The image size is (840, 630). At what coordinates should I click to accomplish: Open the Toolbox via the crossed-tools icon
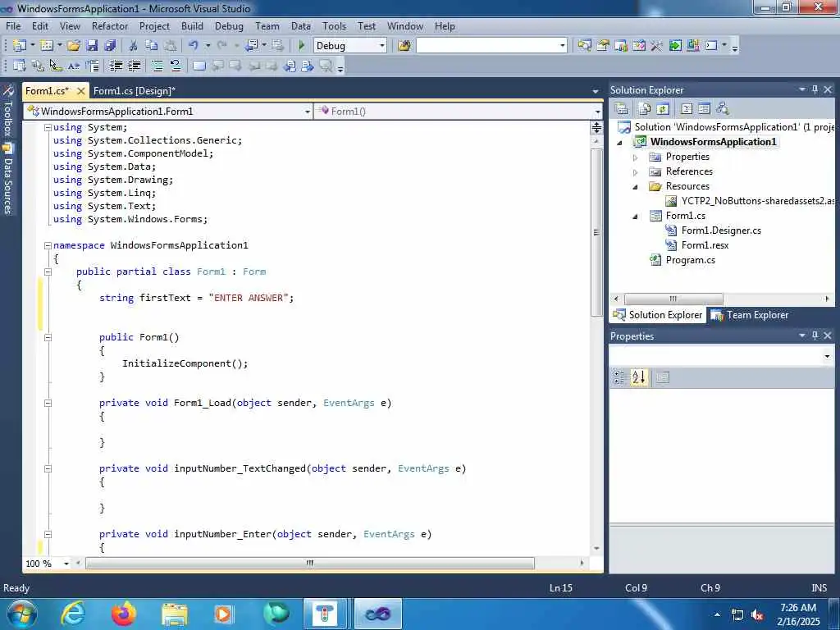tap(656, 46)
